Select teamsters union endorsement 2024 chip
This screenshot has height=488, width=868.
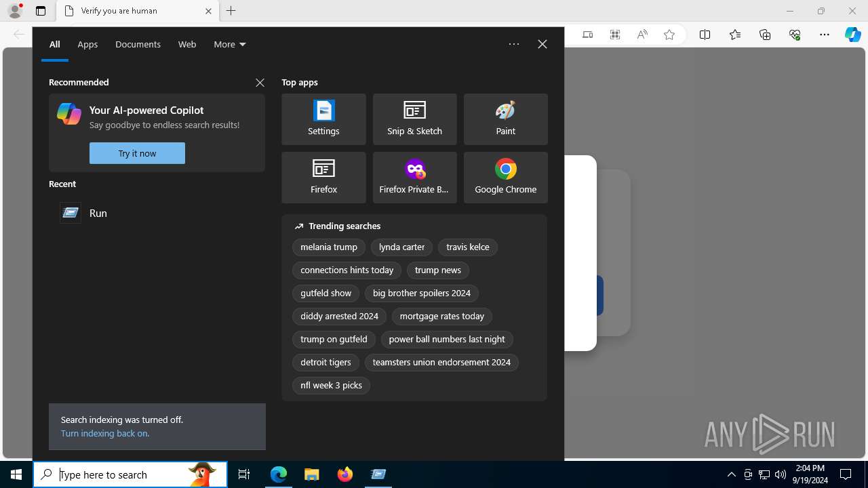point(441,363)
